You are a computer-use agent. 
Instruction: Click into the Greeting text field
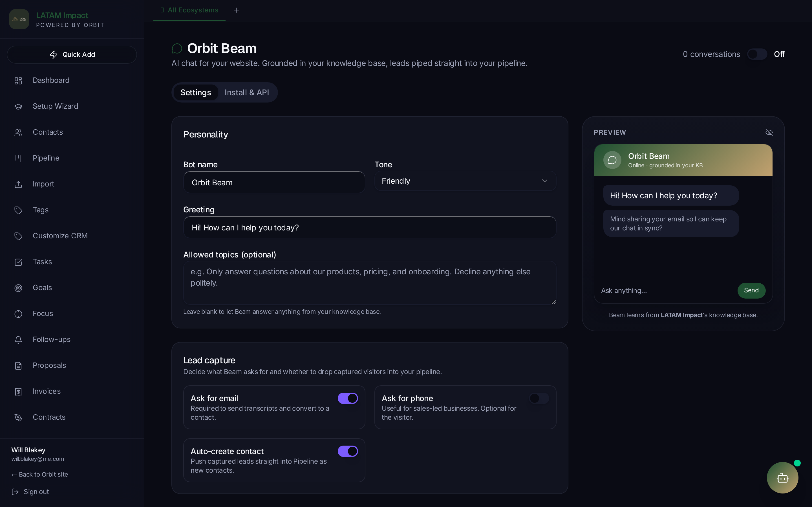(369, 228)
